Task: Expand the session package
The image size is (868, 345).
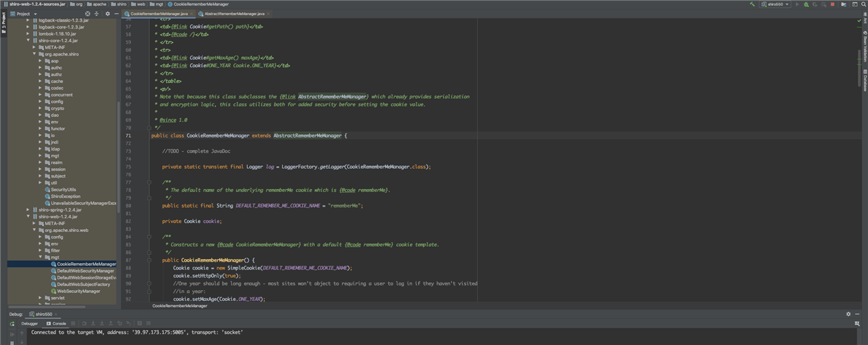Action: 40,169
